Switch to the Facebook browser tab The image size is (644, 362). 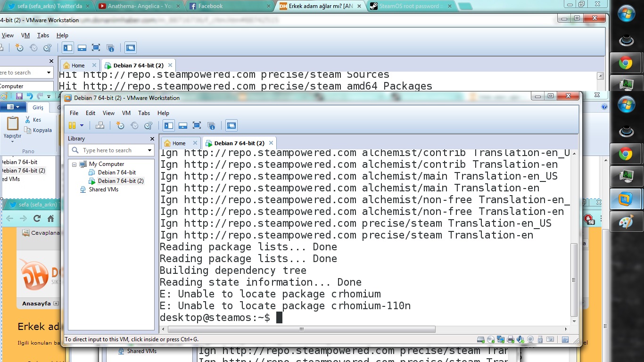(229, 6)
